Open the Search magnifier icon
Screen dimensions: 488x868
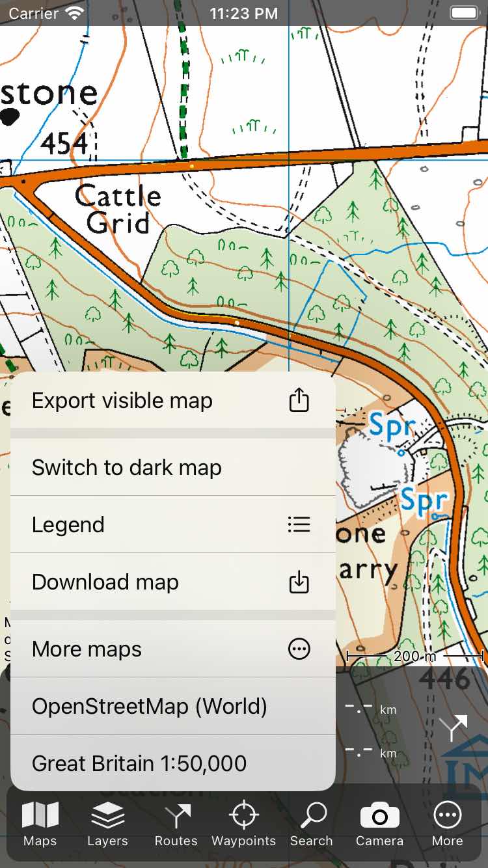tap(312, 815)
